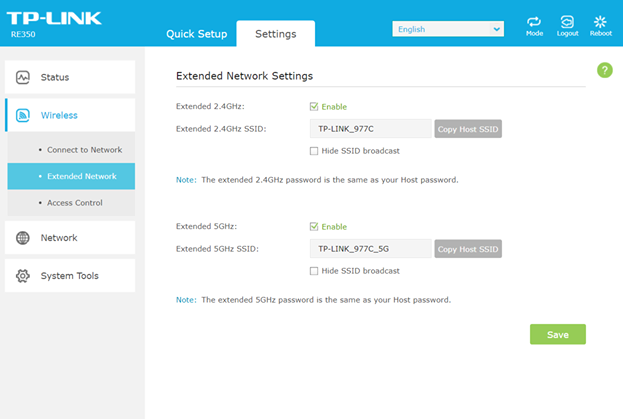This screenshot has height=419, width=623.
Task: Check Hide SSID broadcast for 5GHz
Action: [x=314, y=271]
